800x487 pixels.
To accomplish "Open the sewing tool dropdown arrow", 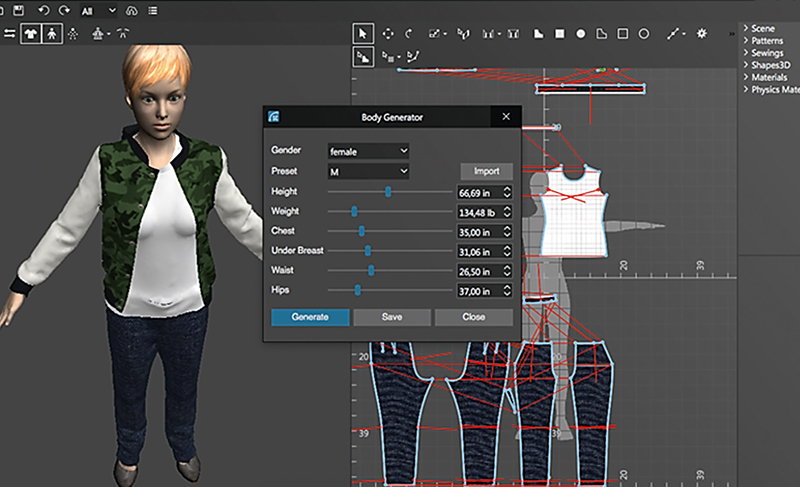I will pos(499,34).
